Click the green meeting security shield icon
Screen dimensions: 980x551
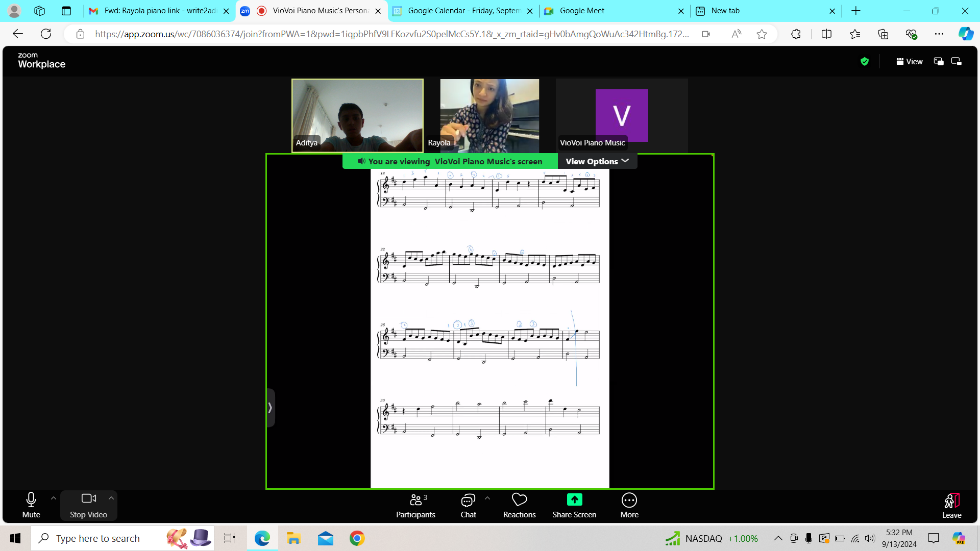coord(865,62)
